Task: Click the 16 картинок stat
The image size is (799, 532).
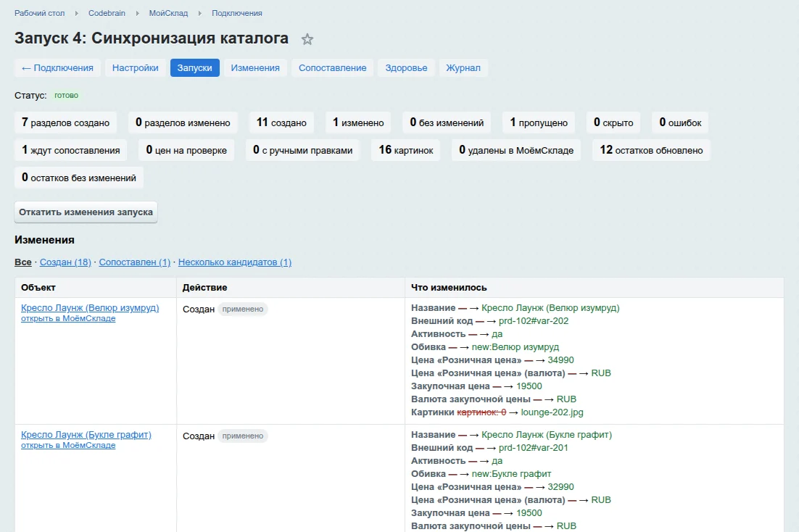Action: coord(405,150)
